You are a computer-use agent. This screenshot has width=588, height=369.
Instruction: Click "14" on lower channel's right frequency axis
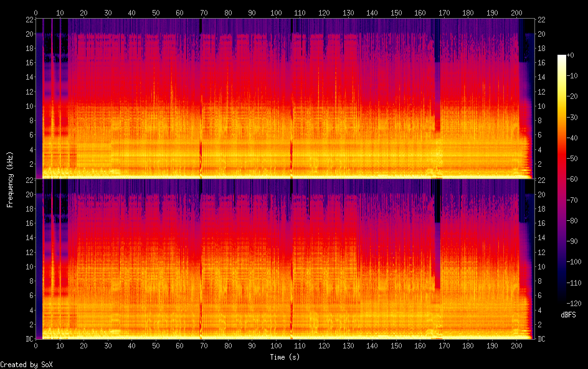(541, 238)
